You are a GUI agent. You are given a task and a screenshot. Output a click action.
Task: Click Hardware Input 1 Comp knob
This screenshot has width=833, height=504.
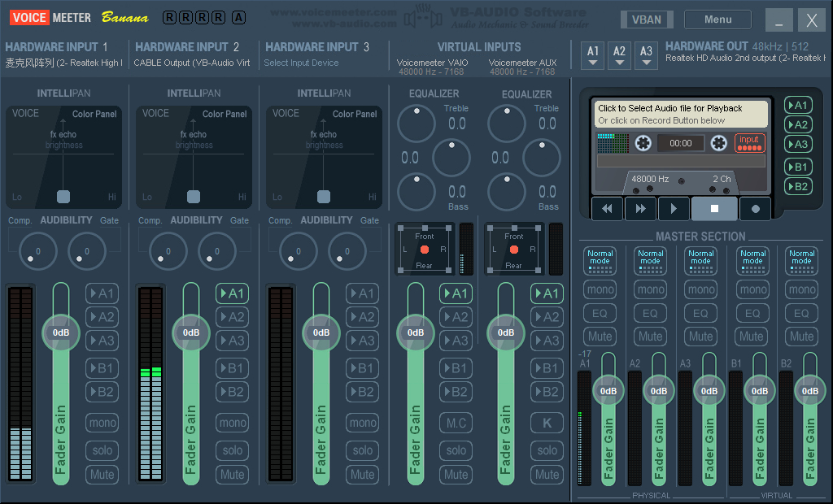pos(37,251)
